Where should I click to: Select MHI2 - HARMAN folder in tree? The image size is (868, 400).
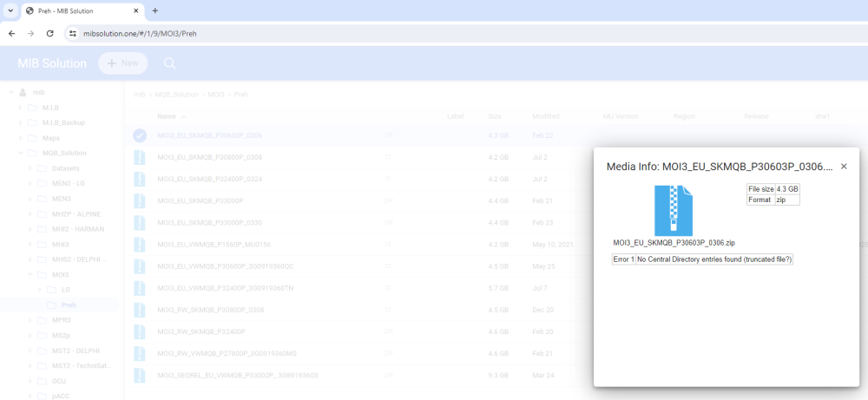(78, 229)
